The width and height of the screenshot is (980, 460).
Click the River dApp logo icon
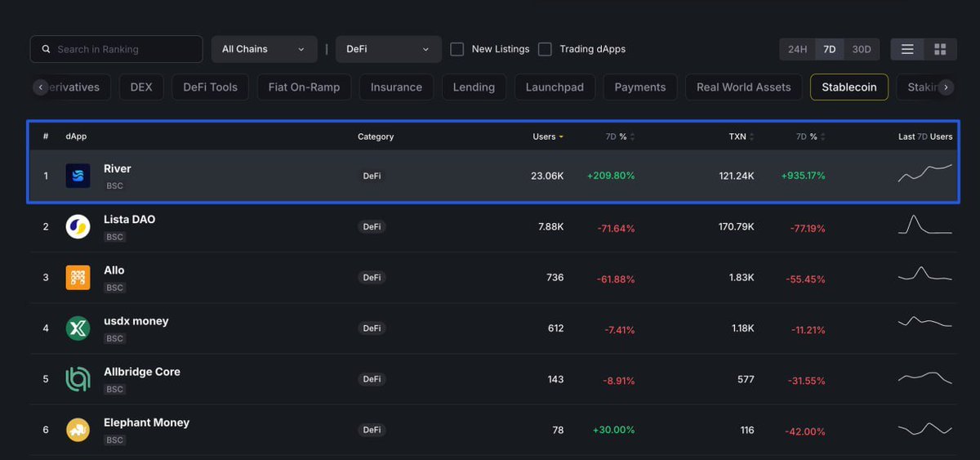(78, 176)
